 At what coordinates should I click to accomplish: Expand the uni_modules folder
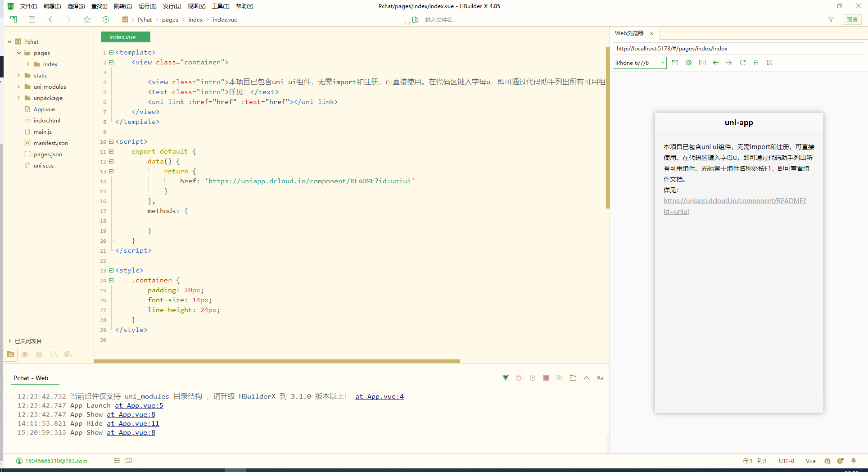click(19, 86)
